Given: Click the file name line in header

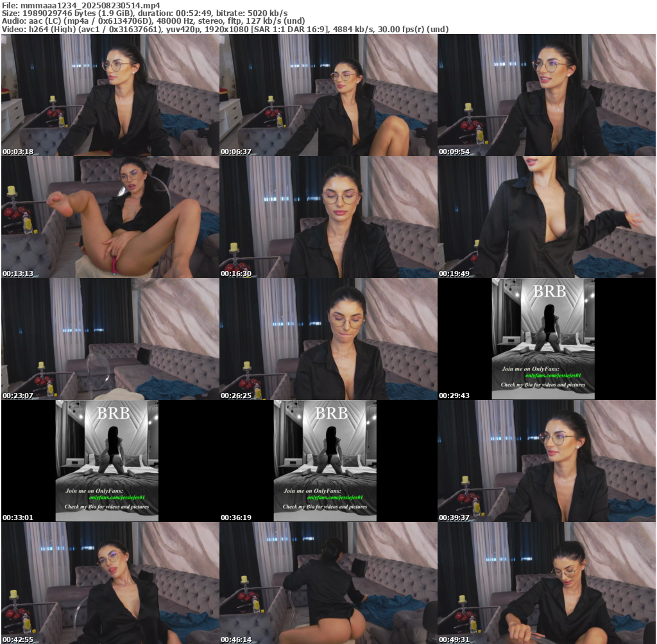Looking at the screenshot, I should click(81, 5).
